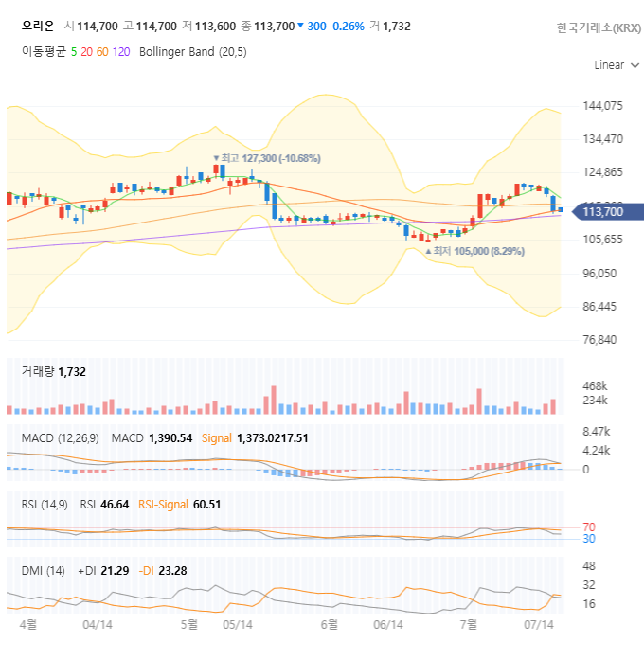The height and width of the screenshot is (660, 644).
Task: Click the 60-day moving average label
Action: (x=102, y=52)
